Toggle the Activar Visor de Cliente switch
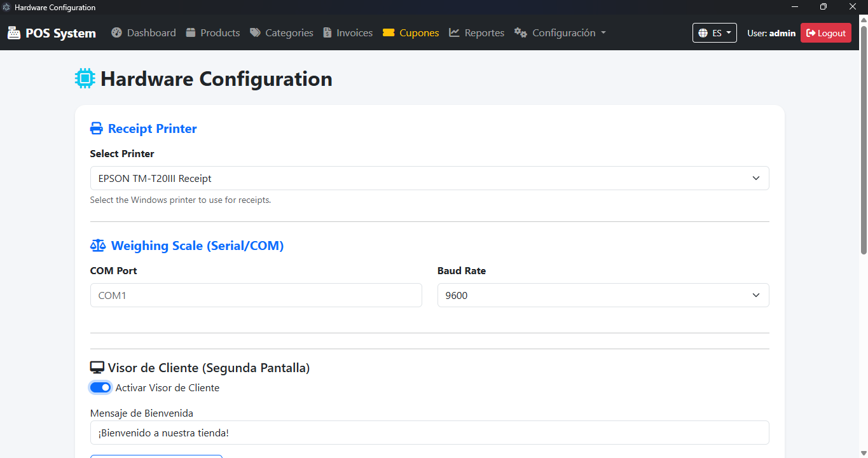This screenshot has width=868, height=458. tap(100, 387)
